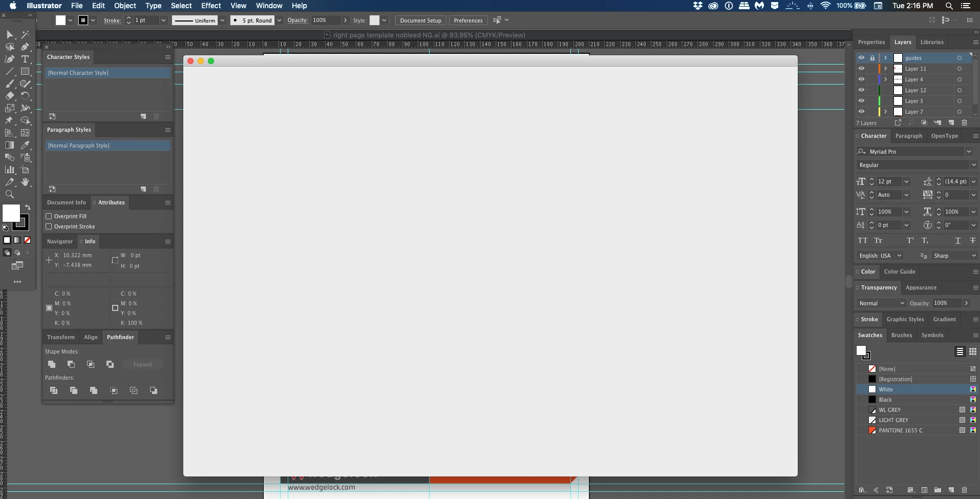Open the Normal blending mode dropdown

tap(881, 303)
